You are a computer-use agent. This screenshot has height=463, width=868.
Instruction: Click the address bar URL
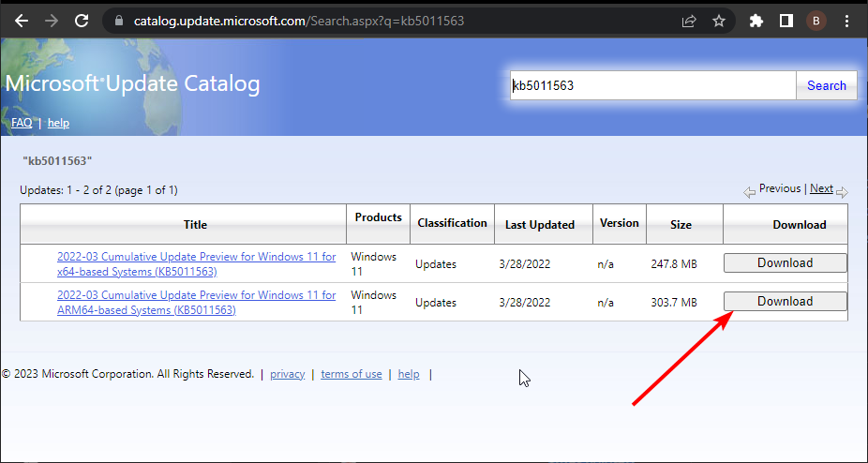pos(299,21)
